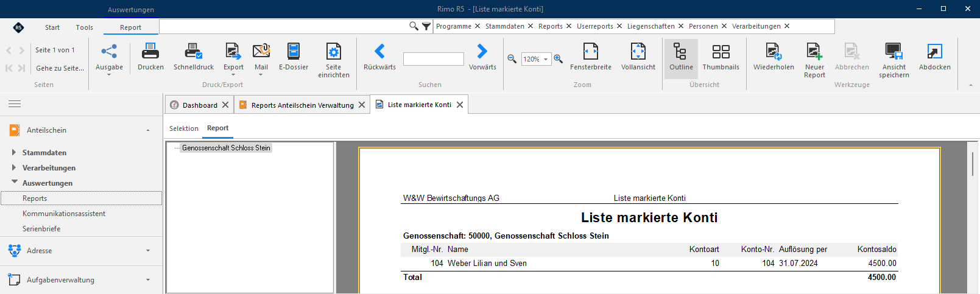The height and width of the screenshot is (294, 980).
Task: Open the Verarbeitungen favorite link
Action: point(756,26)
